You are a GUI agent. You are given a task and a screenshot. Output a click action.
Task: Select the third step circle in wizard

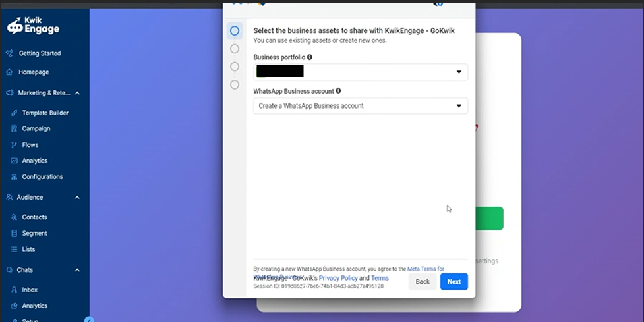pyautogui.click(x=235, y=67)
